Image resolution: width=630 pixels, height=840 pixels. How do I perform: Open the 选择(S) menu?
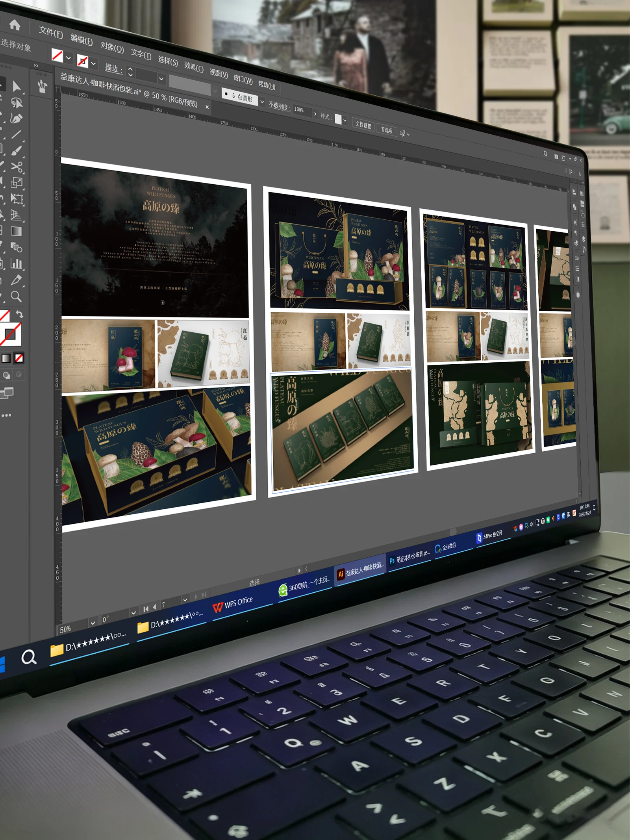point(168,61)
